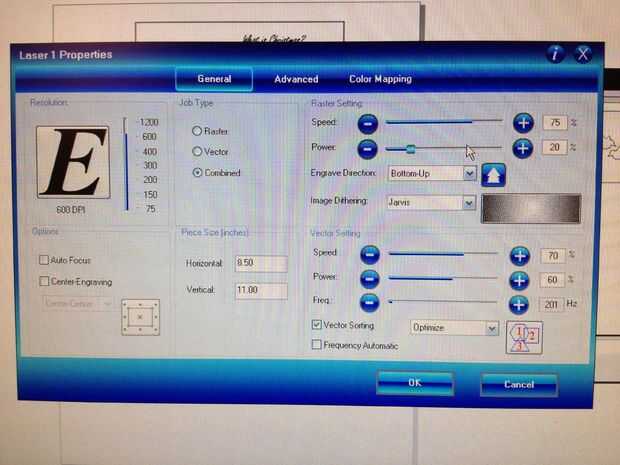Select 75 on the resolution scale
Image resolution: width=620 pixels, height=465 pixels.
[151, 209]
